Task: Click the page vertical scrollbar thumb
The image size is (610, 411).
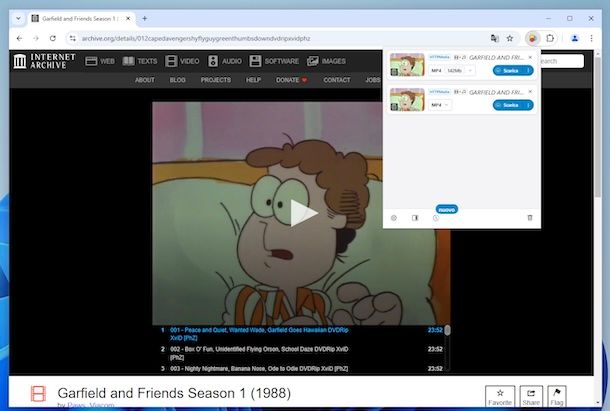Action: tap(598, 126)
